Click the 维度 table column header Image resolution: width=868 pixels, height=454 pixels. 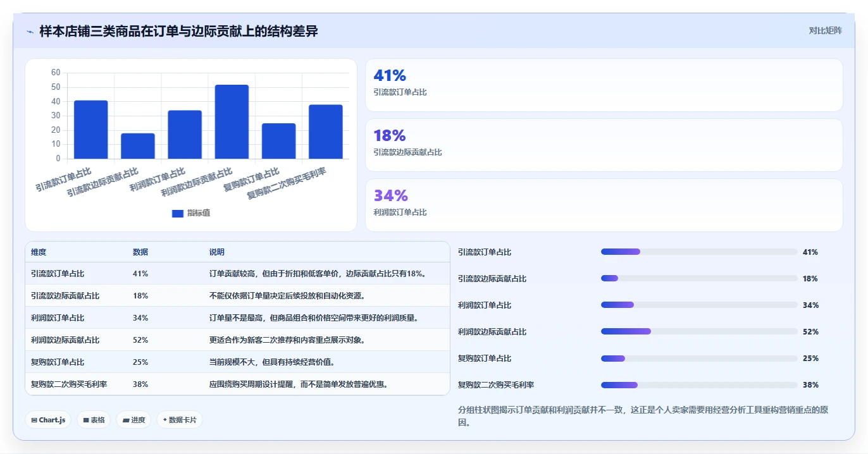39,252
